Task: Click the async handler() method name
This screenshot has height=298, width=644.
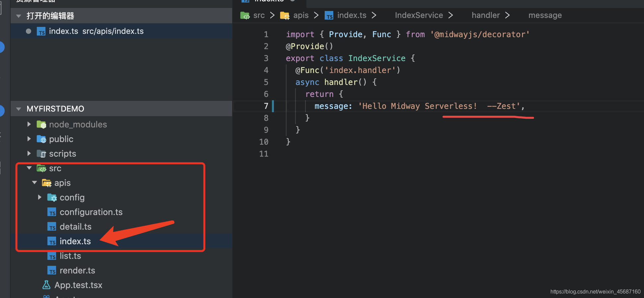Action: point(341,82)
